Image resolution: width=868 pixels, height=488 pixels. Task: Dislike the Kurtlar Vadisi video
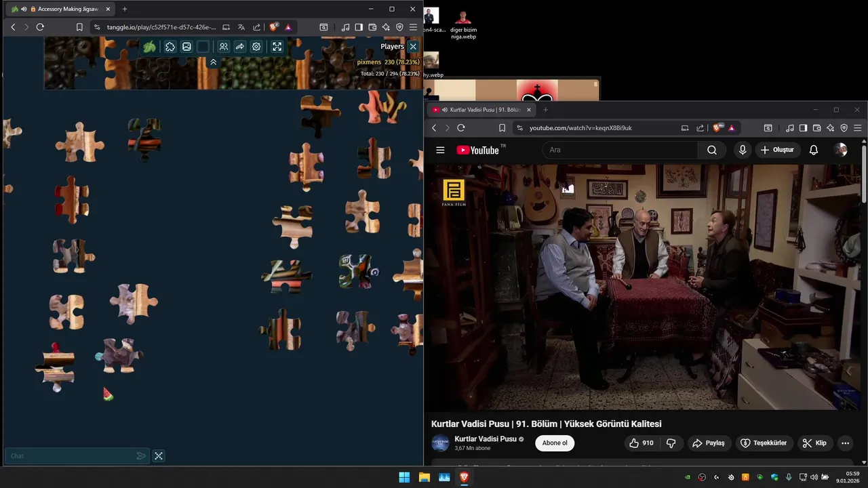click(671, 443)
